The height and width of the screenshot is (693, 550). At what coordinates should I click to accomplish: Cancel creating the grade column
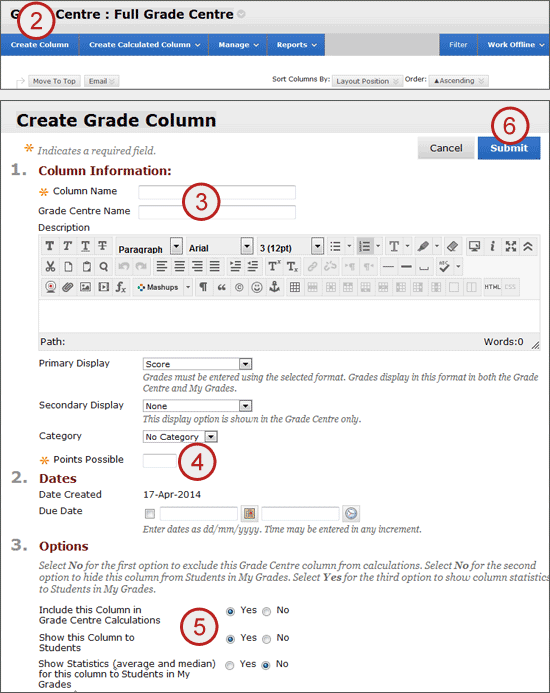(x=446, y=148)
